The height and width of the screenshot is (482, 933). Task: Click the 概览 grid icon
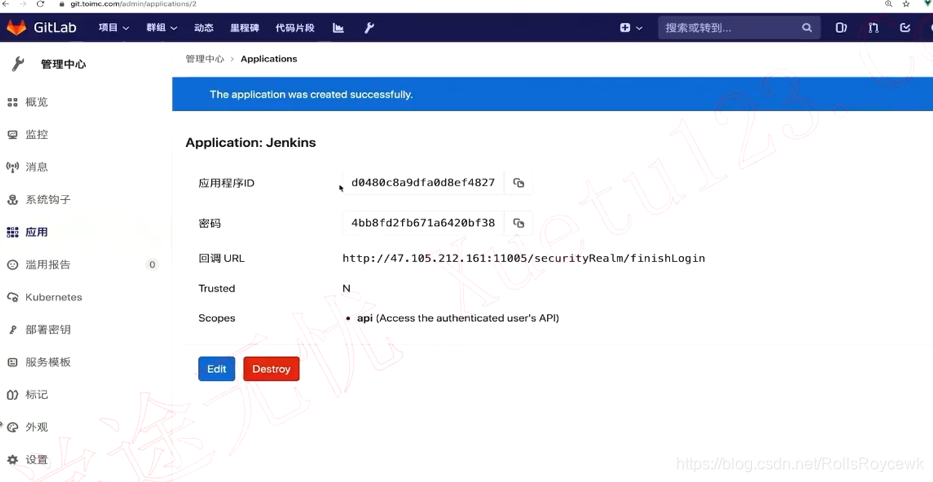pos(12,102)
